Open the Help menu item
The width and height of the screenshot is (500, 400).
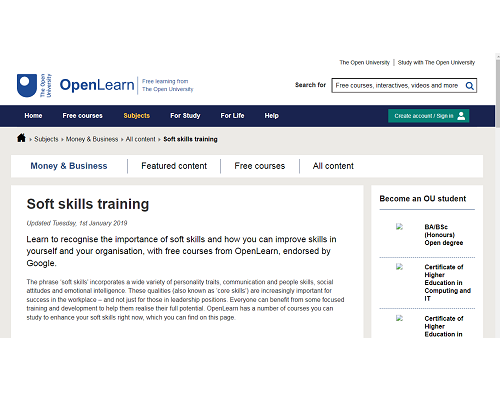coord(271,116)
